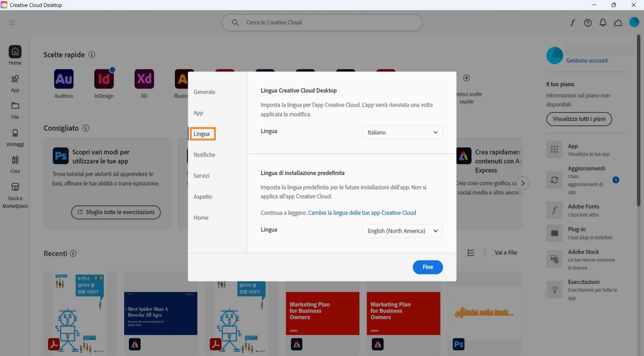This screenshot has height=356, width=644.
Task: Switch to list view icon in Recenti
Action: (471, 253)
